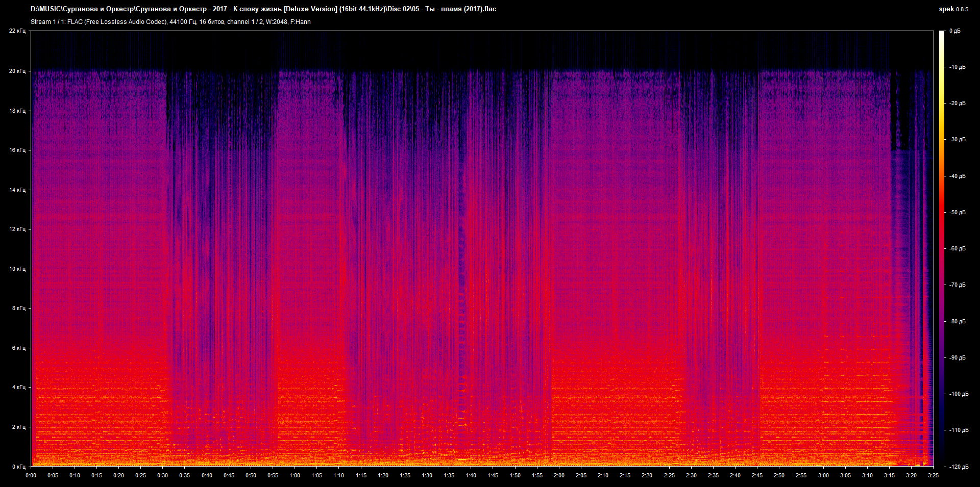The height and width of the screenshot is (487, 980).
Task: Click the 2:45 time axis marker
Action: 757,475
